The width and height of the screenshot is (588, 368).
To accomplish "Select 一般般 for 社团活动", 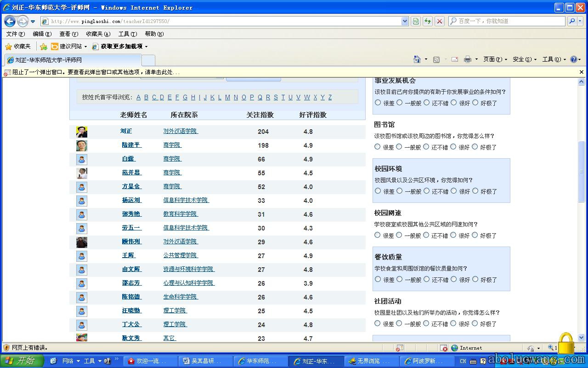I will [399, 323].
